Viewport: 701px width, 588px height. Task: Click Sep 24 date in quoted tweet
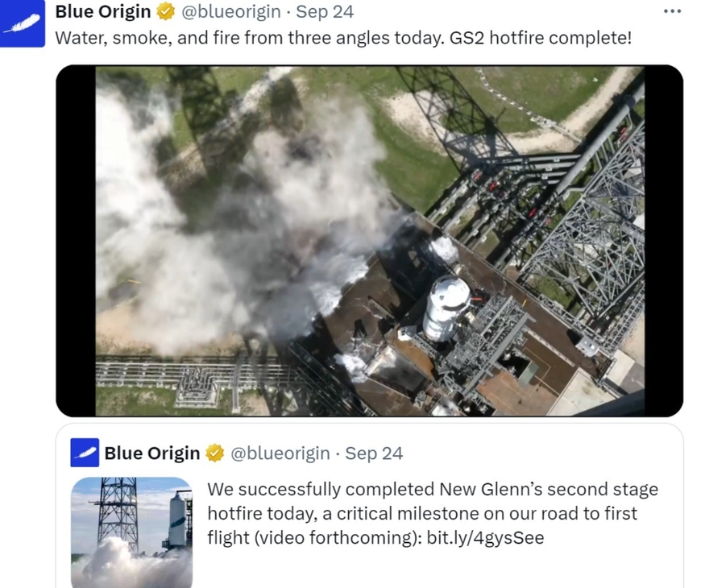[374, 453]
